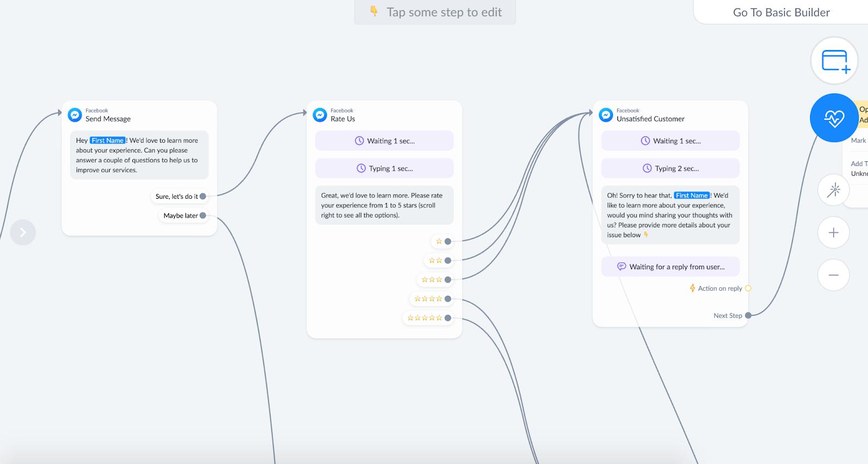
Task: Click Messenger icon on Send Message card
Action: click(x=75, y=115)
